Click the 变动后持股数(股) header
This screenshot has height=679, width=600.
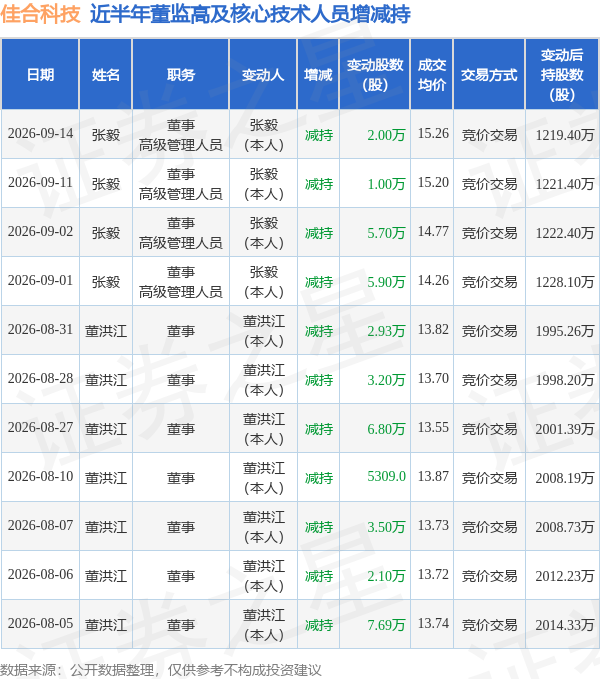pyautogui.click(x=562, y=74)
